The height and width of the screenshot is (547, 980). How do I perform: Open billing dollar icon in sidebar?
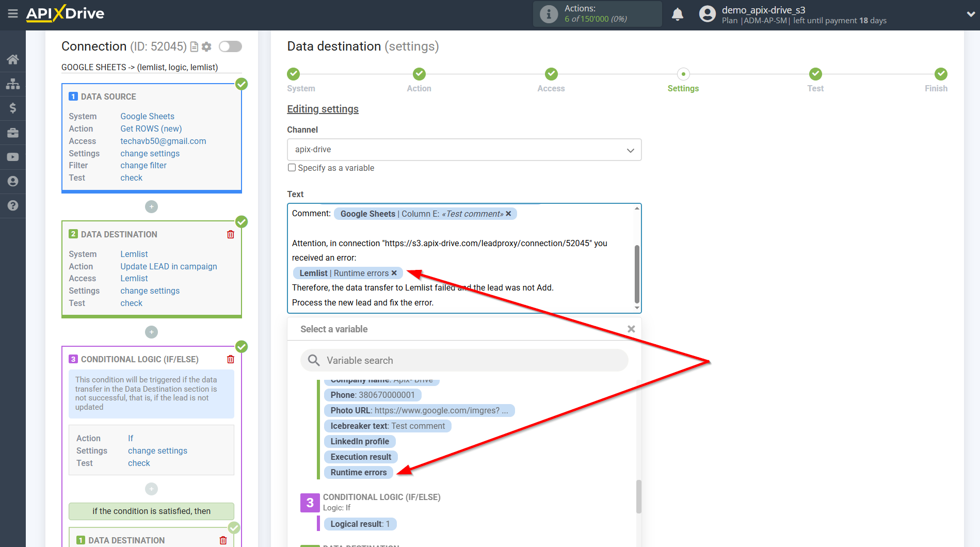click(13, 108)
